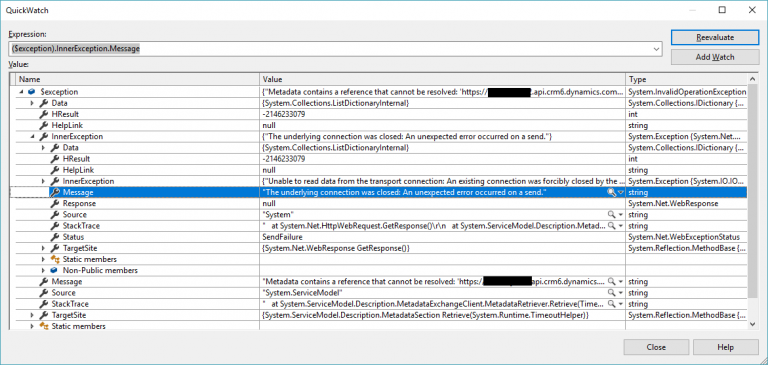Viewport: 768px width, 365px height.
Task: Open the Expression combo box dropdown
Action: (656, 49)
